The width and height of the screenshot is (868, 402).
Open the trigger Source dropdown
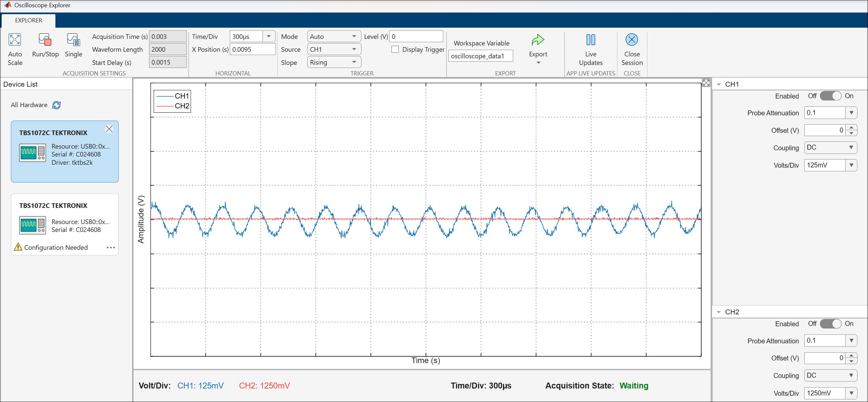coord(334,49)
